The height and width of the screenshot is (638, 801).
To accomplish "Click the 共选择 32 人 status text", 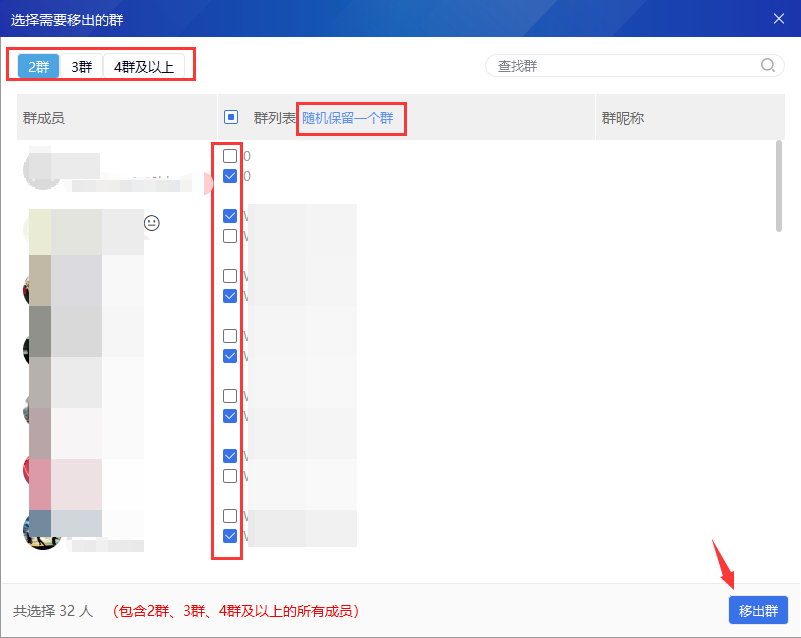I will point(53,611).
